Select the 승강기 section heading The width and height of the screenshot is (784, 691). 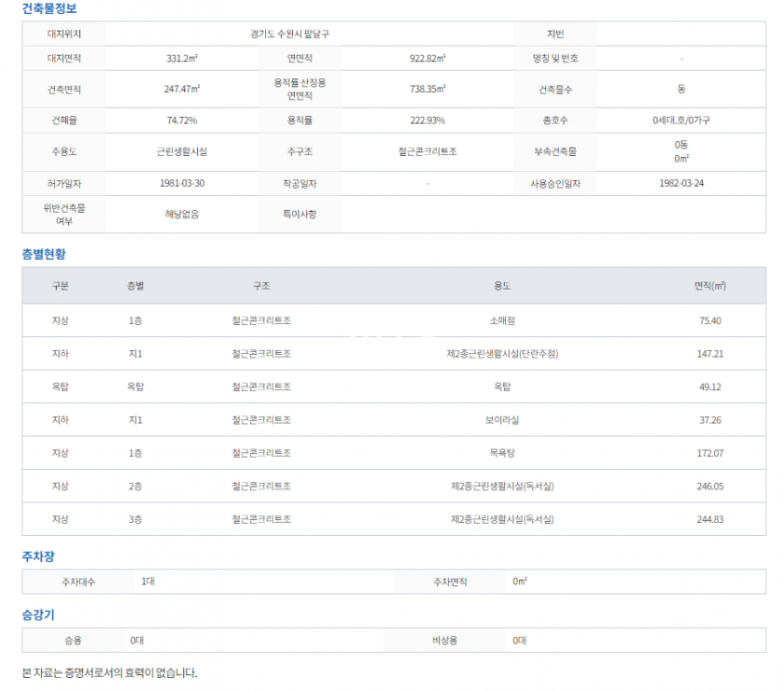click(x=38, y=615)
